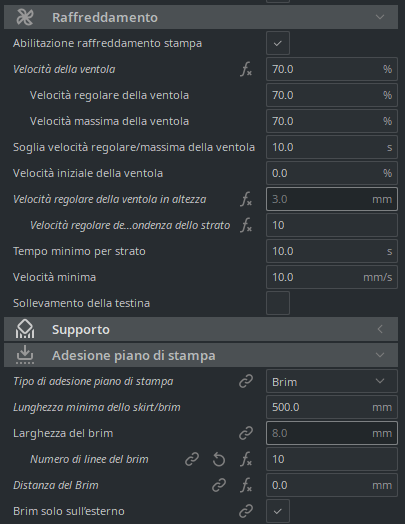Enable Sollevamento della testina checkbox
Image resolution: width=405 pixels, height=524 pixels.
[x=278, y=303]
